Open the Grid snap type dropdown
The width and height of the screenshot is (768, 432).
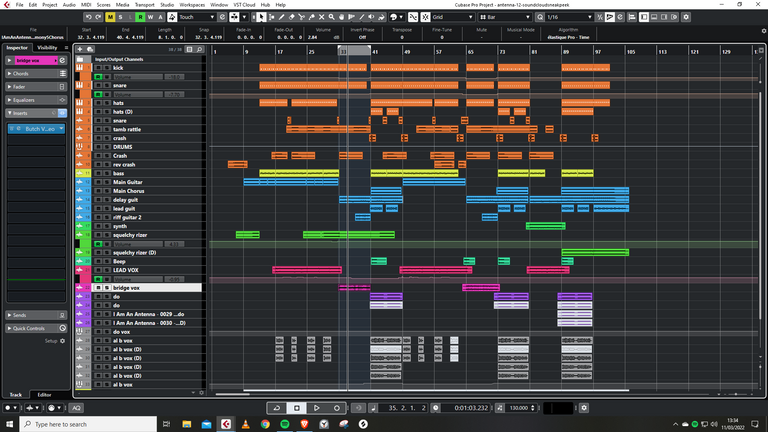453,17
